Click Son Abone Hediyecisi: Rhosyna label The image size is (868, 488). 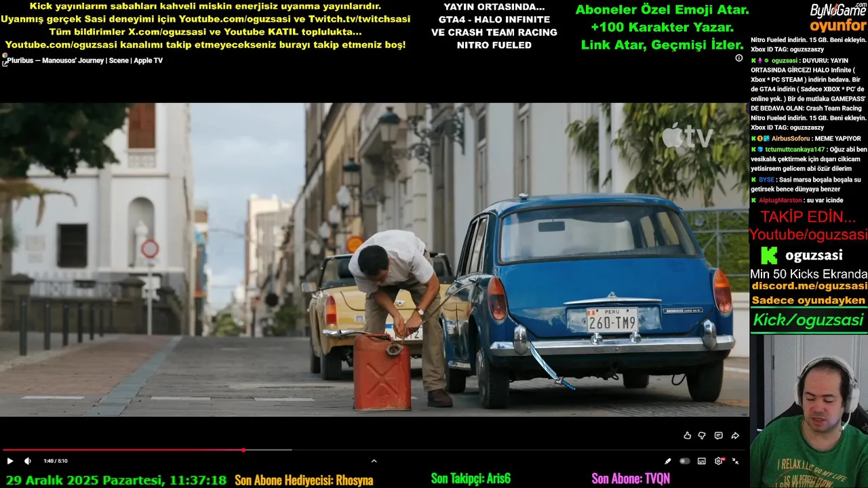(304, 480)
